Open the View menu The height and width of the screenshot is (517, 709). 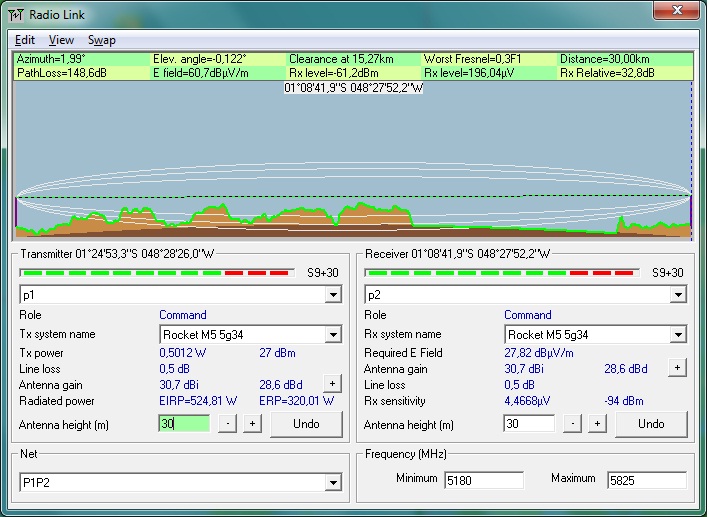(x=61, y=40)
